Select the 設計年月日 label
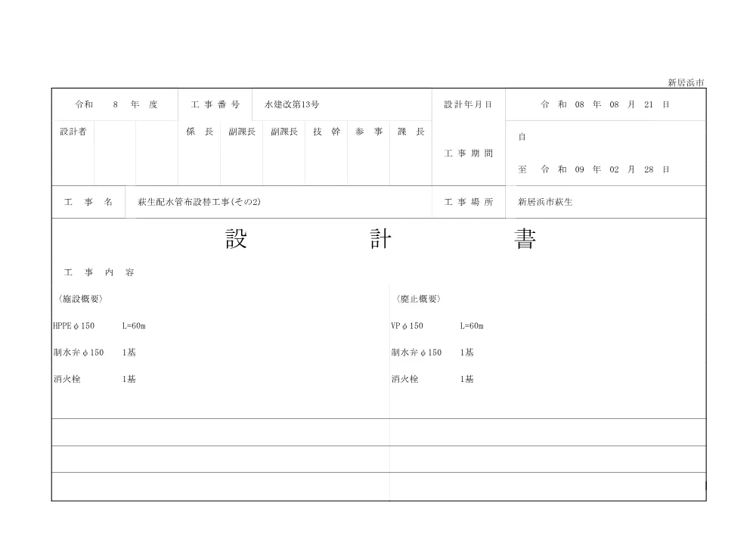The width and height of the screenshot is (756, 534). 468,104
